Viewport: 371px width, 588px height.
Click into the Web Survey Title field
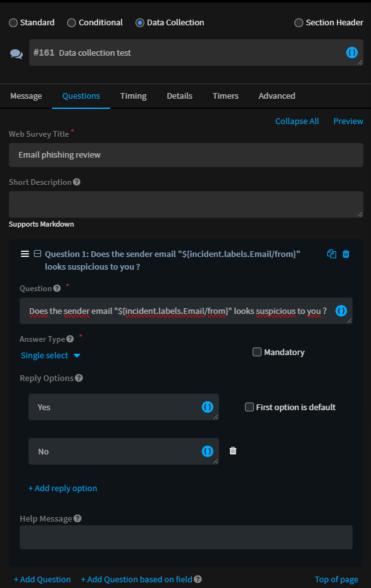pos(186,155)
